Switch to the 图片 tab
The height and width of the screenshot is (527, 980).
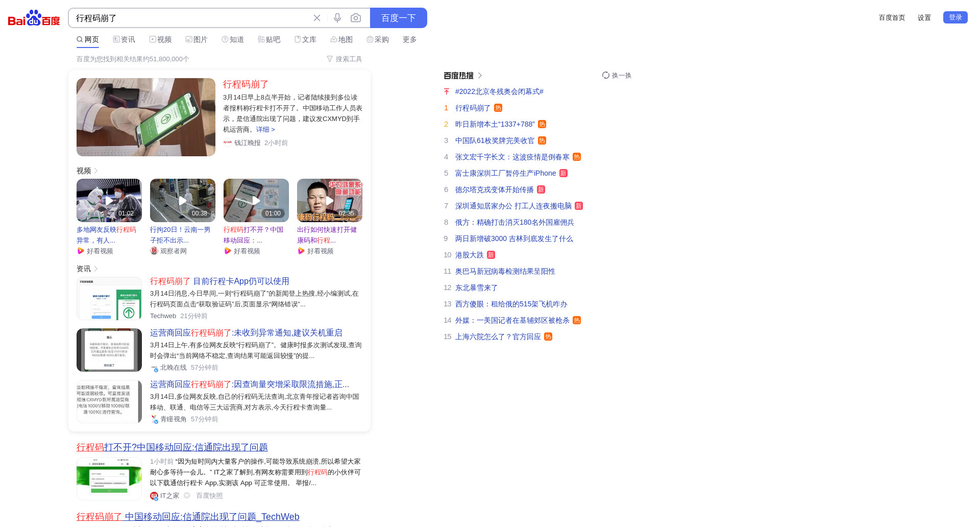[x=197, y=39]
